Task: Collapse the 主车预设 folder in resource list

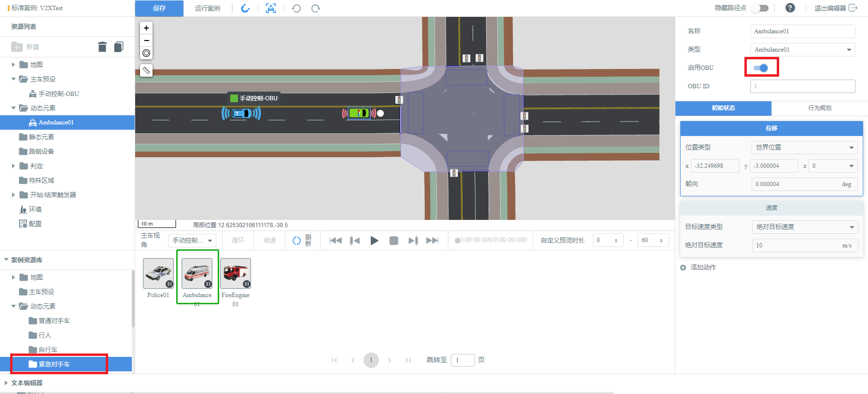Action: pos(14,79)
